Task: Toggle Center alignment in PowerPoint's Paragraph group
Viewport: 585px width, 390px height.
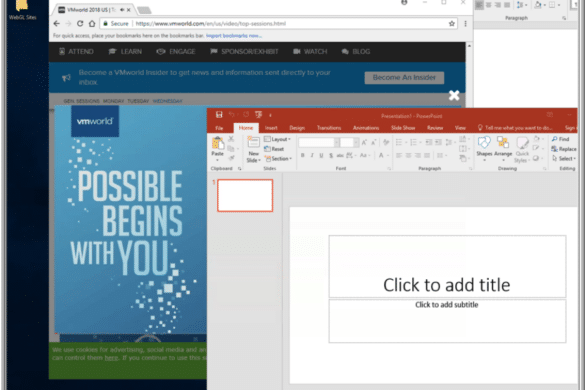Action: coord(408,155)
